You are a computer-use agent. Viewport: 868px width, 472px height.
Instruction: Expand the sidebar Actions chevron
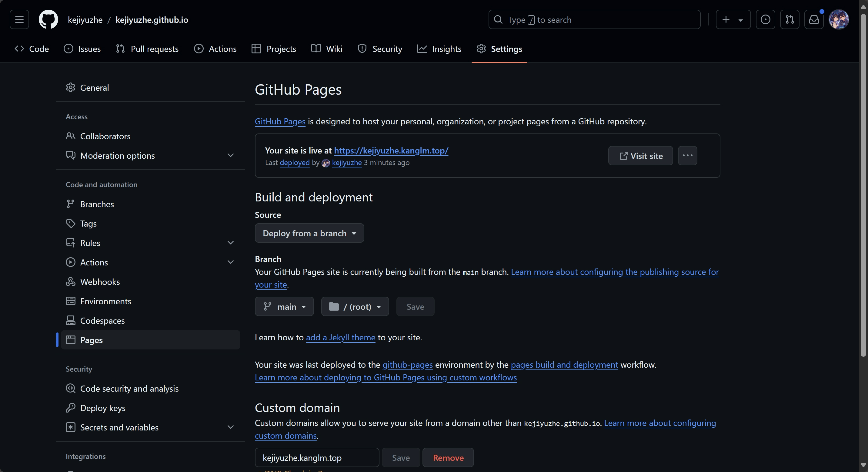(x=230, y=262)
